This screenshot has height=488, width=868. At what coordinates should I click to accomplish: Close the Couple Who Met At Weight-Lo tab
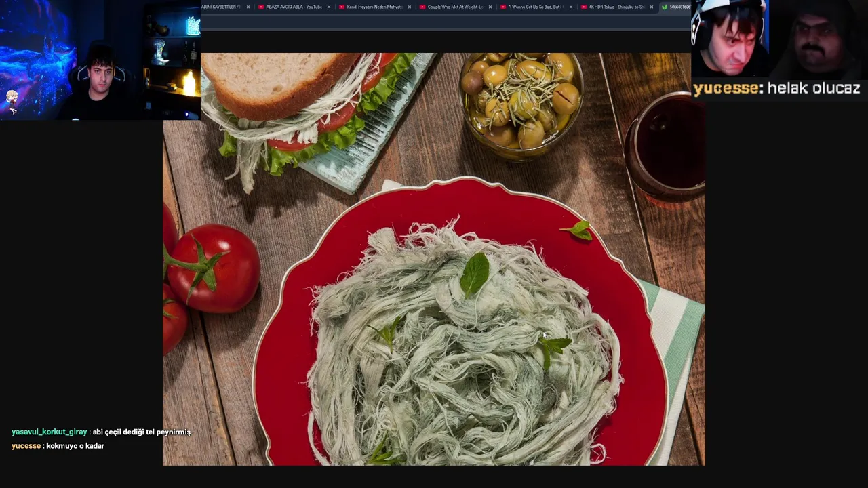[490, 7]
